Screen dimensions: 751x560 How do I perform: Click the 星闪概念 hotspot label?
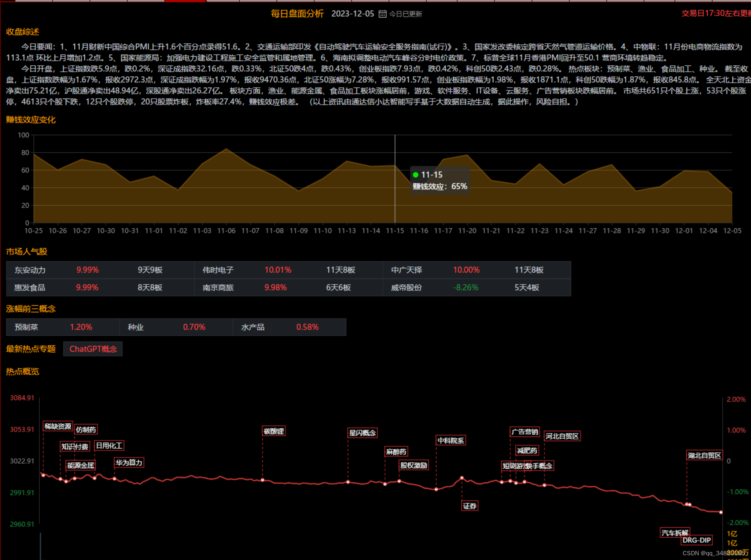pos(362,433)
